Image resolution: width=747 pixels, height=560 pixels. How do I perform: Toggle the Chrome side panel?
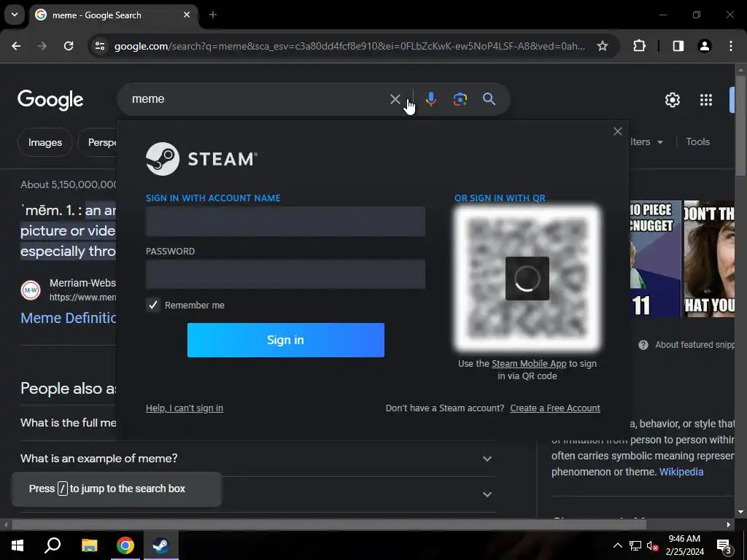(x=678, y=46)
